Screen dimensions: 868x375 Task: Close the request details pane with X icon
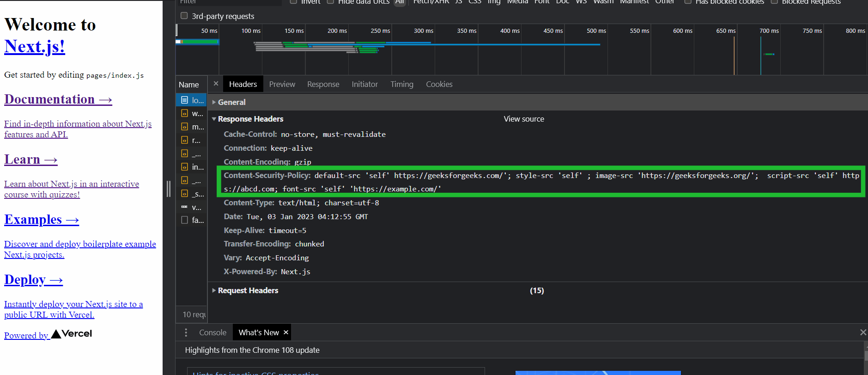(x=216, y=84)
